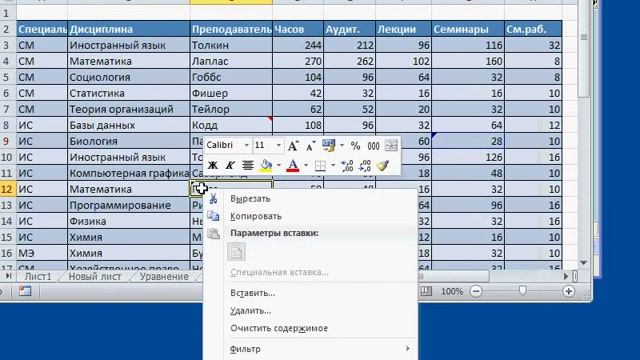This screenshot has width=640, height=360.
Task: Choose Вырезать from context menu
Action: click(x=250, y=199)
